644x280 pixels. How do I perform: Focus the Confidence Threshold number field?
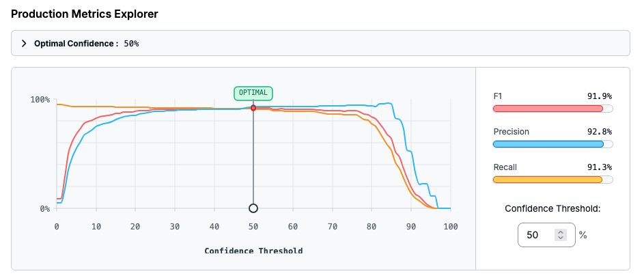pos(537,235)
